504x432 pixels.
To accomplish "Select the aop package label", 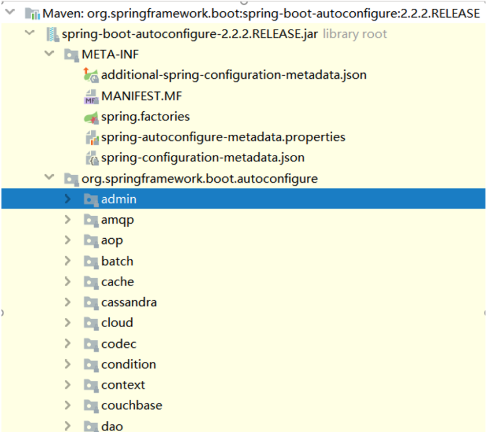I will tap(112, 241).
